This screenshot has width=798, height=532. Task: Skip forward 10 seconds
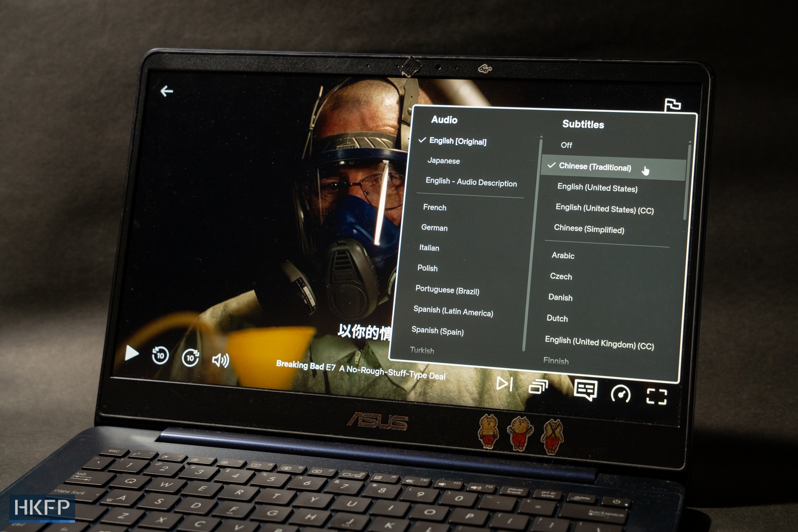(191, 358)
